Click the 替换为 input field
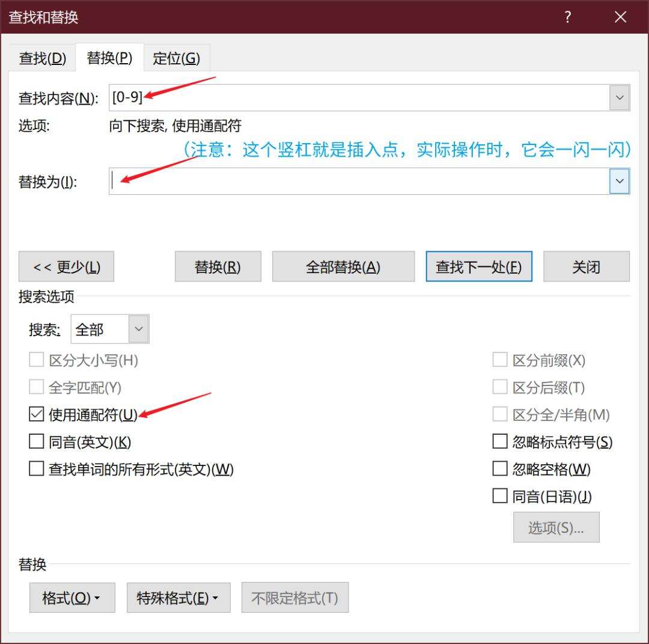 tap(359, 181)
